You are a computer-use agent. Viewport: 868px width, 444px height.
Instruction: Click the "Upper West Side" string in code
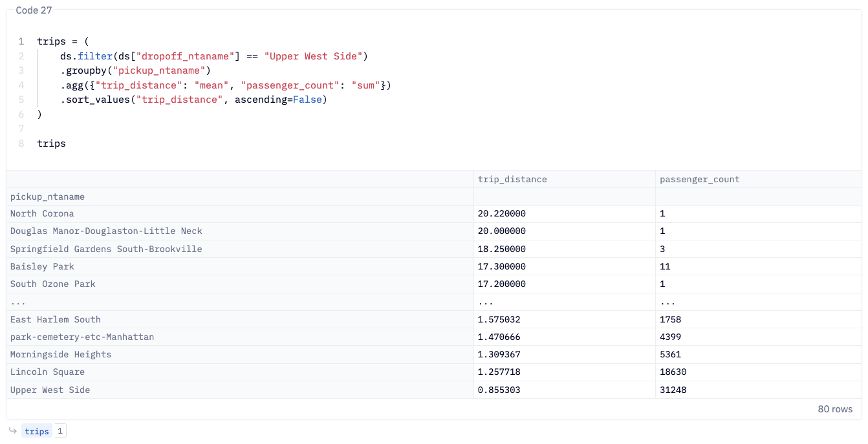point(313,56)
